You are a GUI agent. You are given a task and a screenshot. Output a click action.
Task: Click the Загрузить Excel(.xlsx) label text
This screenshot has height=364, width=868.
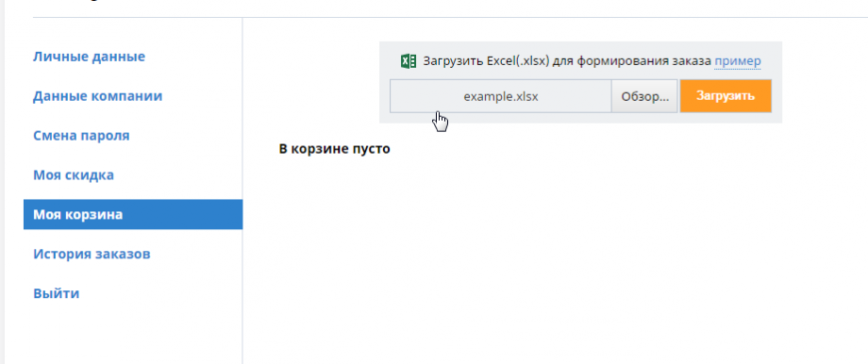tap(486, 61)
